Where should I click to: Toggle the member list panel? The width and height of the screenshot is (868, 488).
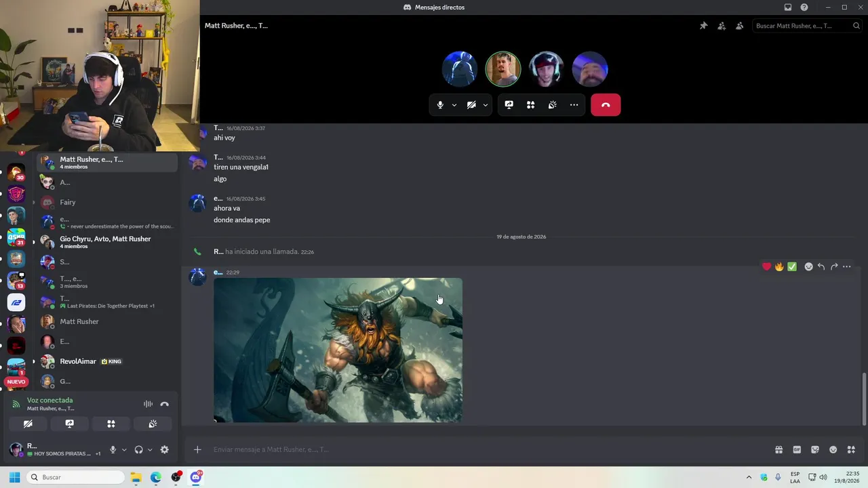739,26
